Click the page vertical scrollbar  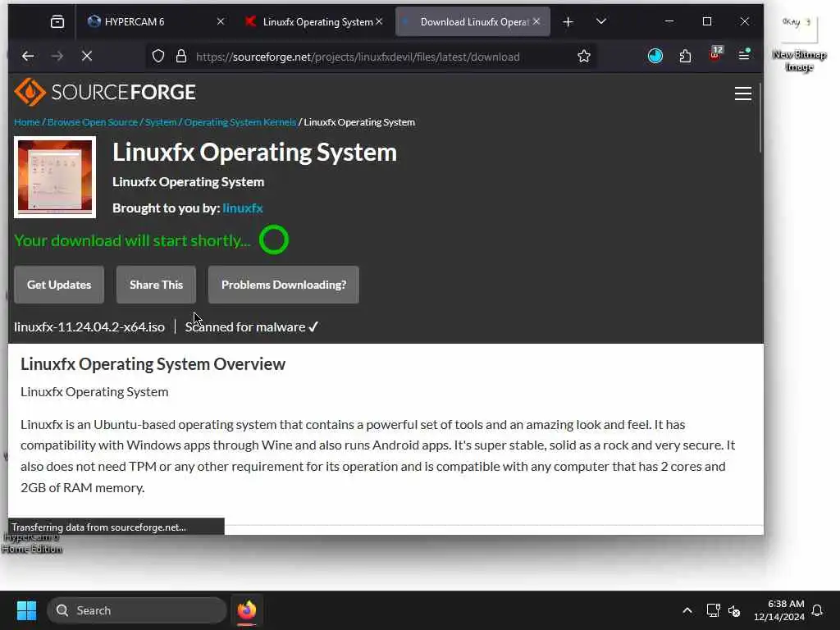coord(760,118)
